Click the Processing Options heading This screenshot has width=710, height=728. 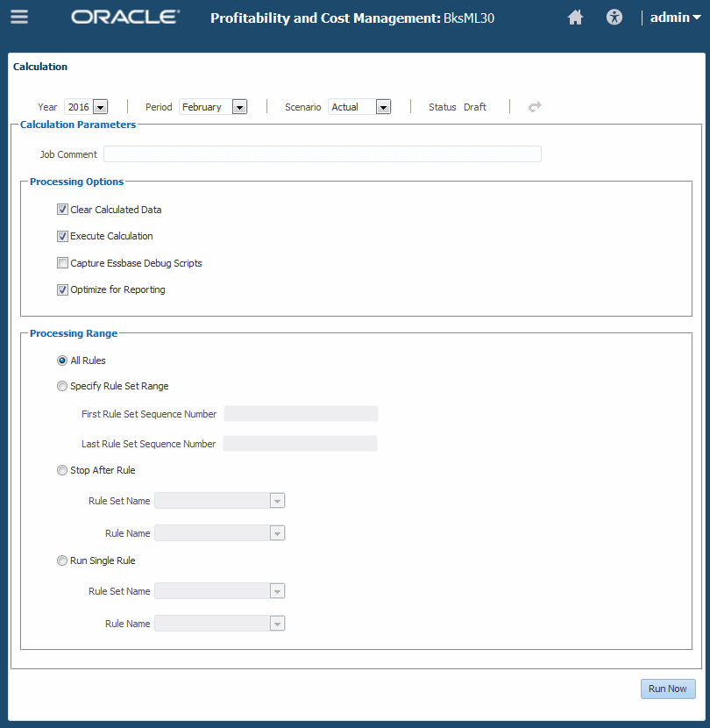[76, 182]
